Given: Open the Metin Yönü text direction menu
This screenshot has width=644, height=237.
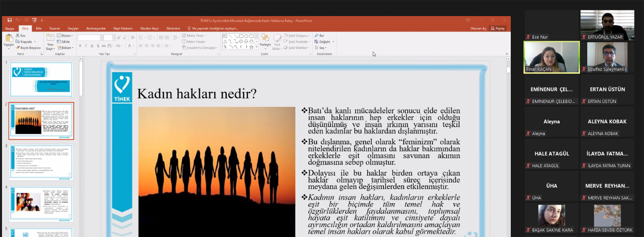Looking at the screenshot, I should coord(194,36).
